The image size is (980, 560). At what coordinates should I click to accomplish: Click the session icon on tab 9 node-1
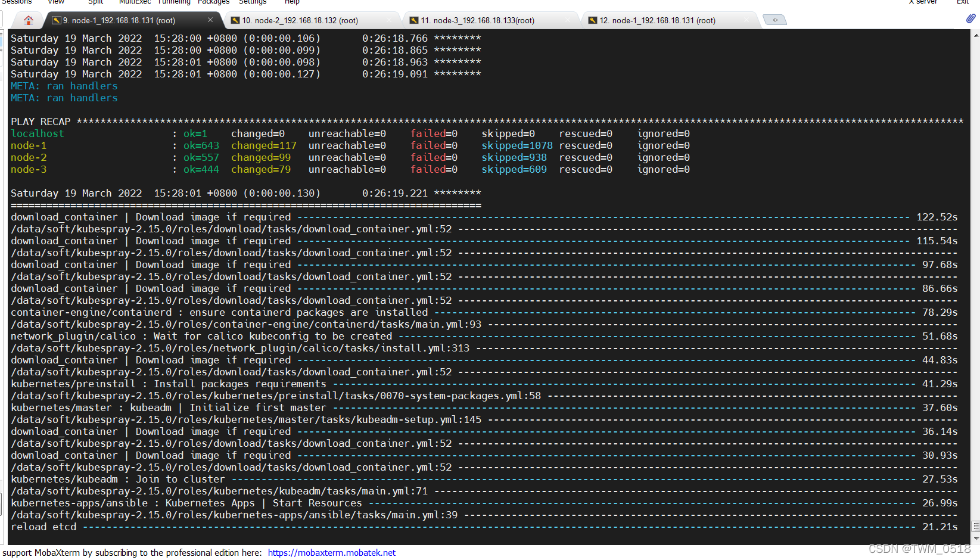click(57, 21)
